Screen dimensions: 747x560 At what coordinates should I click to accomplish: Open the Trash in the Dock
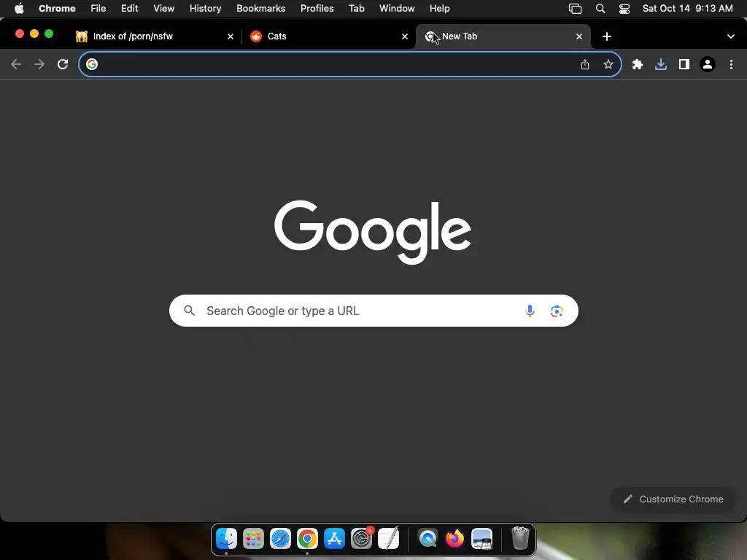pyautogui.click(x=520, y=538)
